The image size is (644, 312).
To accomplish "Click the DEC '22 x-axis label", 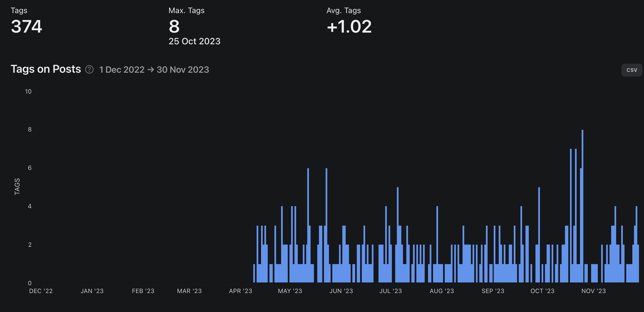I will tap(41, 291).
